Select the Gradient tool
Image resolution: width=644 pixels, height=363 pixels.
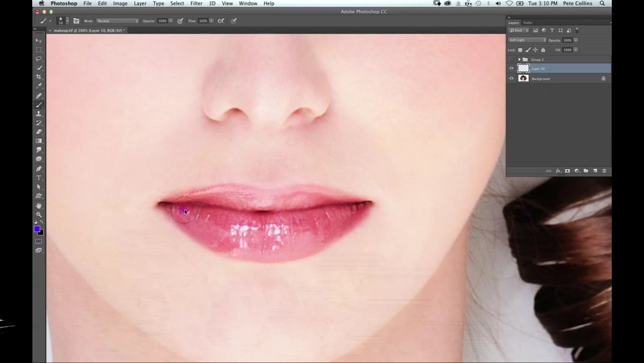39,141
